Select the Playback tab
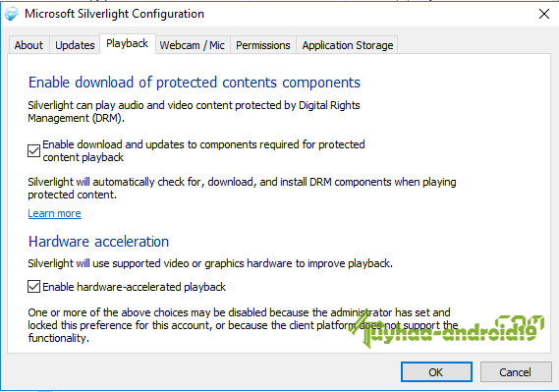The width and height of the screenshot is (559, 392). coord(128,43)
